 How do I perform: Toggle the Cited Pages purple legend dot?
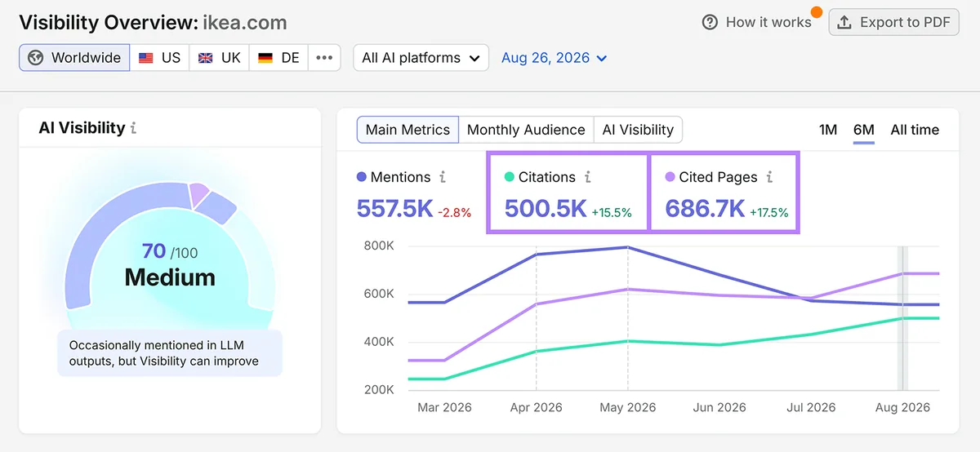click(x=670, y=177)
